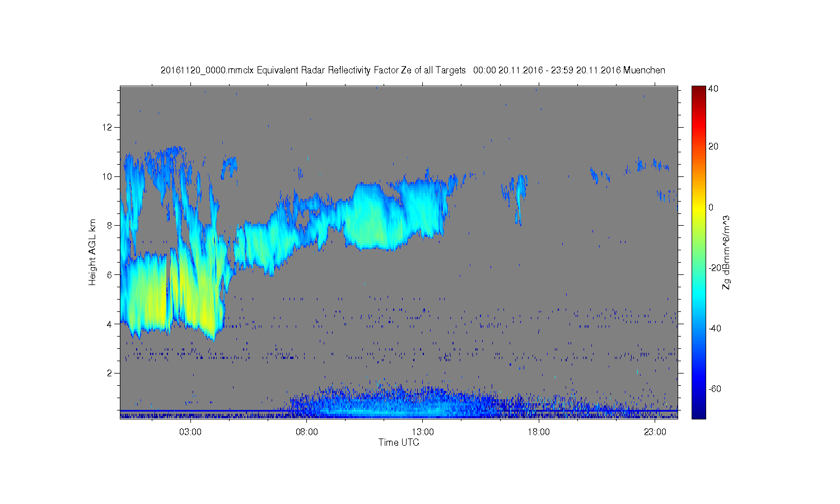Click the 'Zg dBmm^6/m^3' colorbar title
This screenshot has width=840, height=504.
coord(727,252)
